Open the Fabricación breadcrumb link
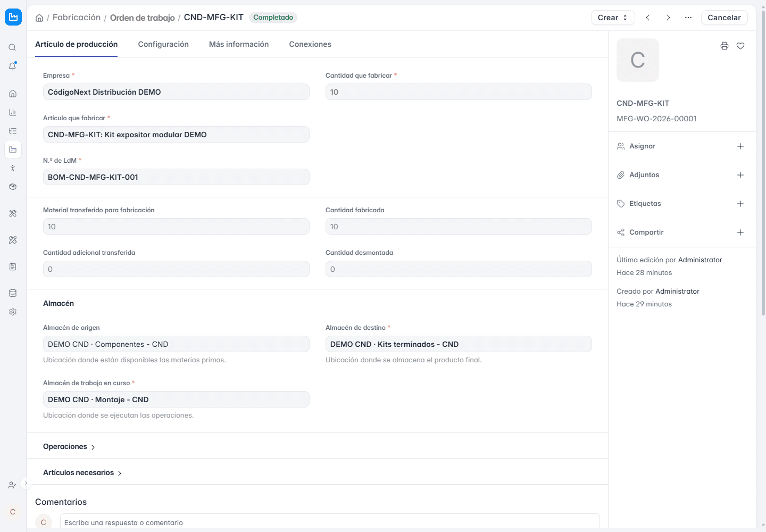The height and width of the screenshot is (532, 766). [77, 18]
